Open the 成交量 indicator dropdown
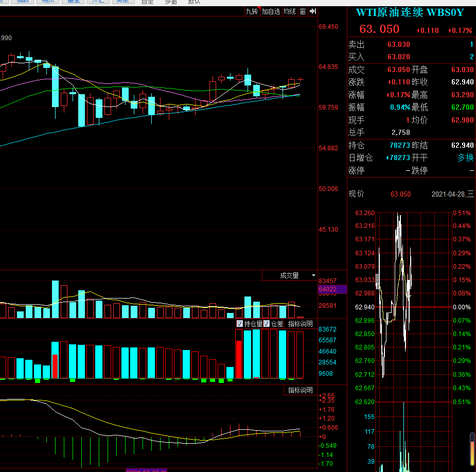476x472 pixels. click(x=289, y=275)
